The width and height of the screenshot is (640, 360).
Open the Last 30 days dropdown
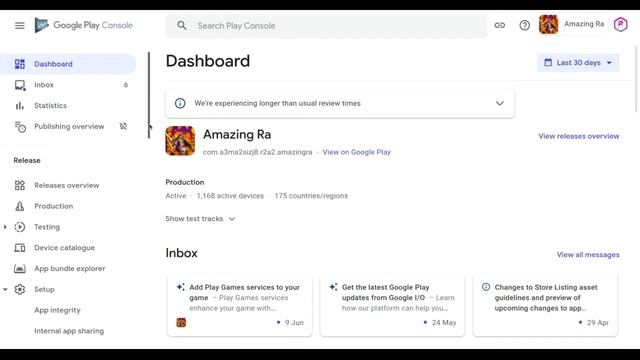[x=578, y=63]
